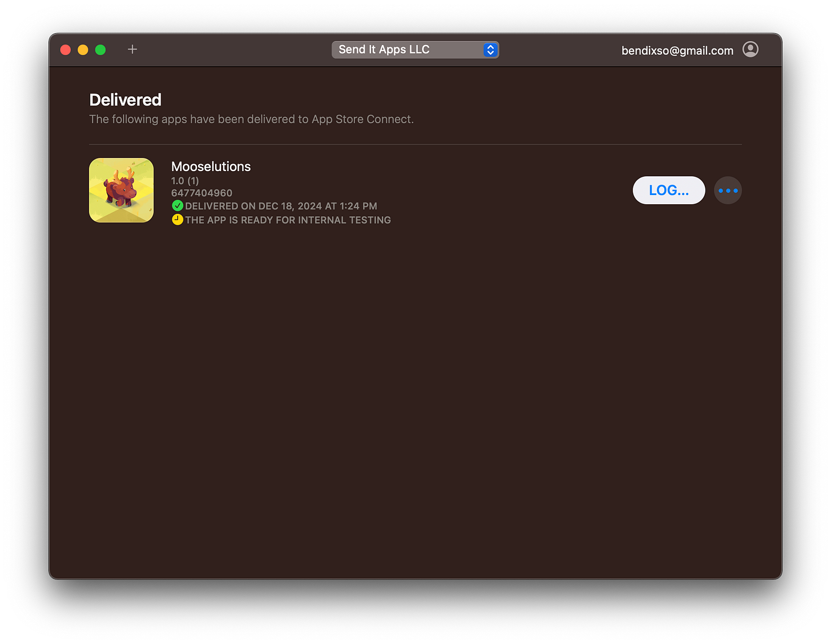
Task: Click the user account avatar icon
Action: (x=751, y=50)
